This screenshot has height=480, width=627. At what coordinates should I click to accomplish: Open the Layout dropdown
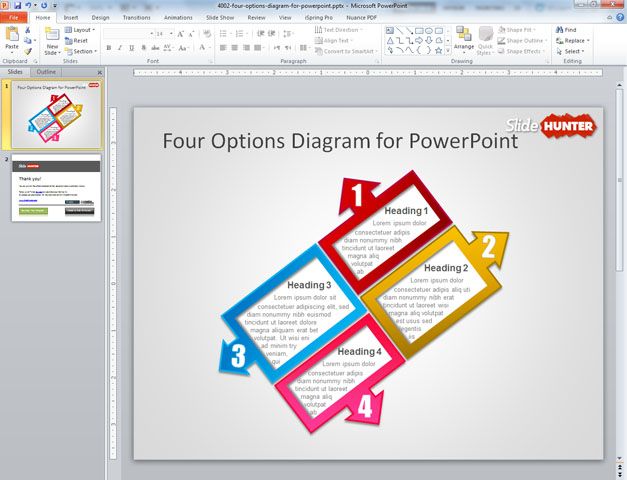click(x=80, y=30)
